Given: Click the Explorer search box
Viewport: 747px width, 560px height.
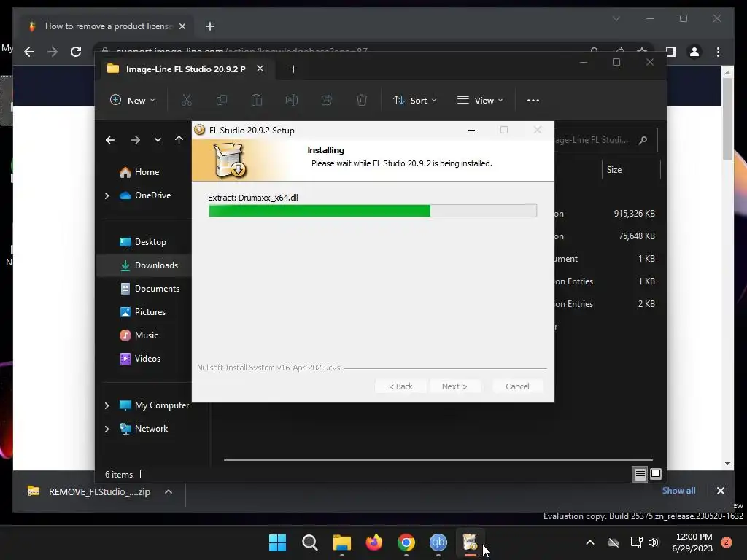Looking at the screenshot, I should tap(605, 140).
